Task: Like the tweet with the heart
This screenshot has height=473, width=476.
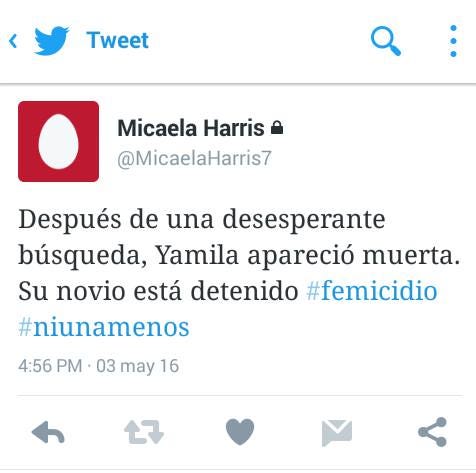Action: pyautogui.click(x=240, y=432)
